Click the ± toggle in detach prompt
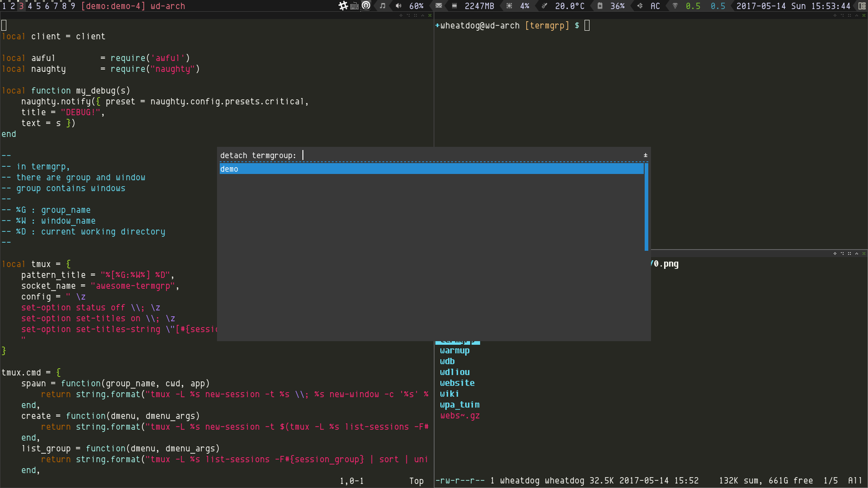Screen dimensions: 868x488 pos(646,155)
